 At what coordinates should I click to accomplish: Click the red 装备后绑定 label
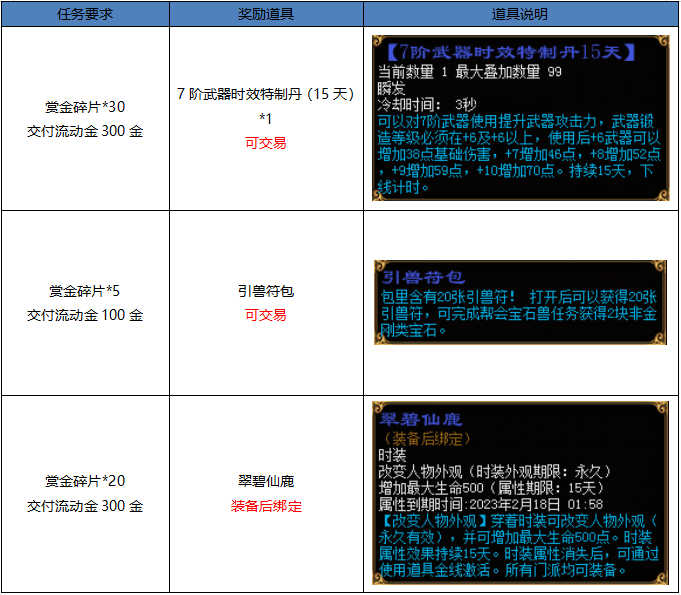[266, 506]
